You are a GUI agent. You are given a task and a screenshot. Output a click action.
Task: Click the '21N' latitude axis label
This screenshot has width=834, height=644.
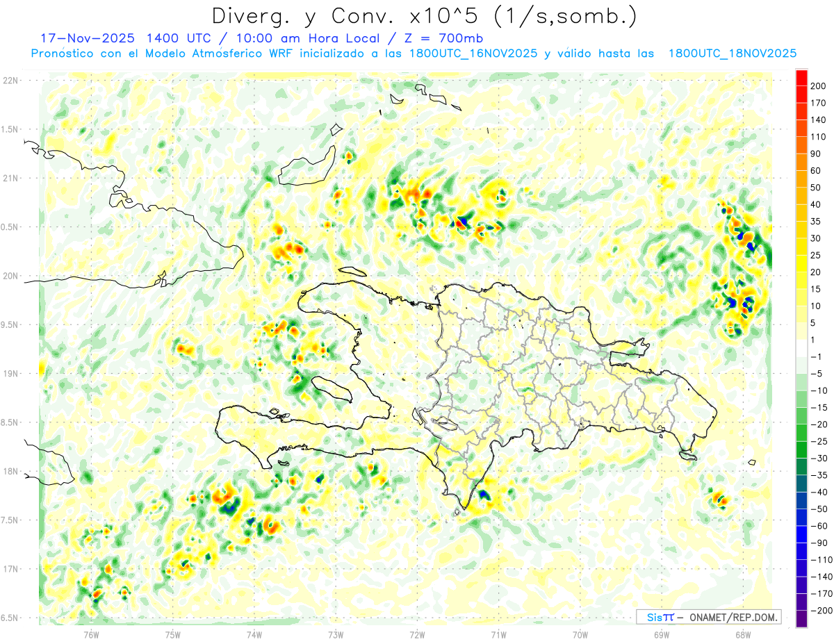coord(10,178)
